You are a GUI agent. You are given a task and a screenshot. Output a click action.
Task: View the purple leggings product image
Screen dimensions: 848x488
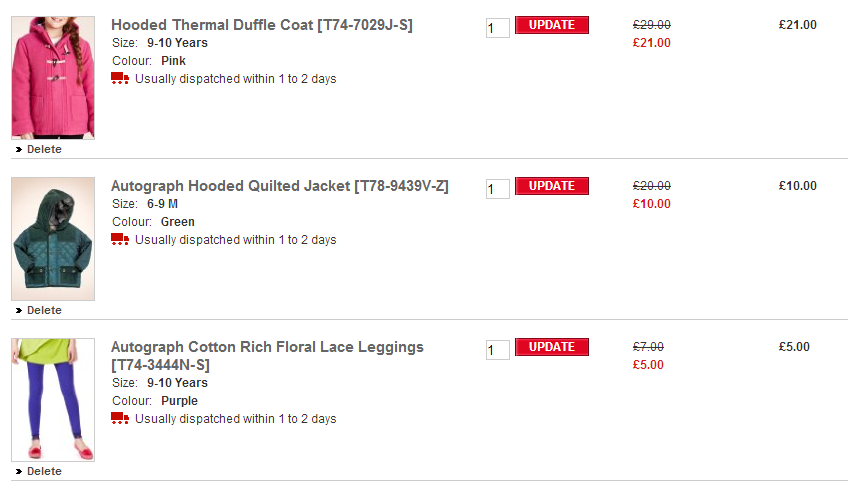[x=53, y=399]
